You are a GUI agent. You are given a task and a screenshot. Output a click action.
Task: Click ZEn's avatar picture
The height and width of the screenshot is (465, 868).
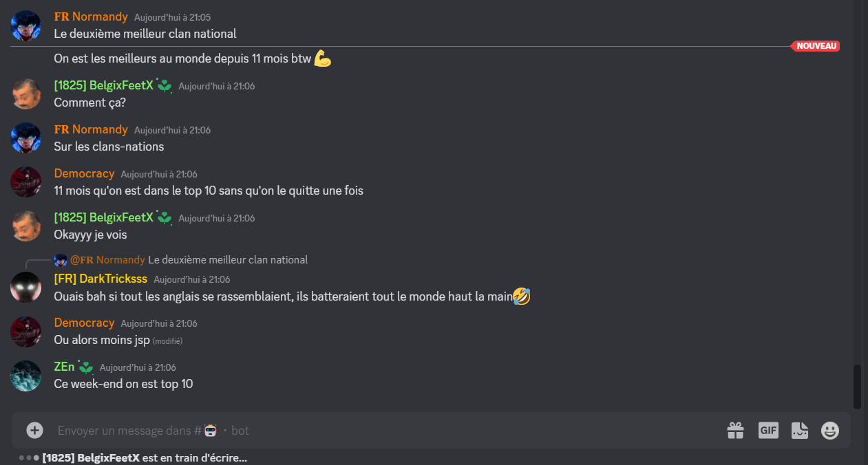[x=26, y=376]
